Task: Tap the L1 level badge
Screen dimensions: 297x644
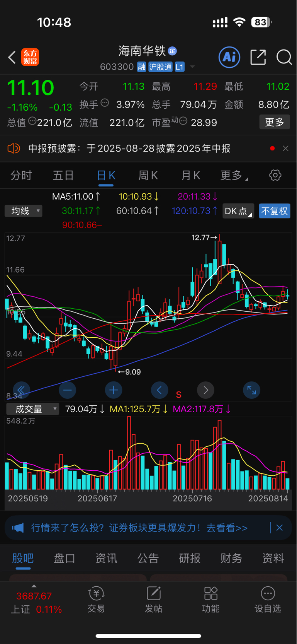Action: 180,67
